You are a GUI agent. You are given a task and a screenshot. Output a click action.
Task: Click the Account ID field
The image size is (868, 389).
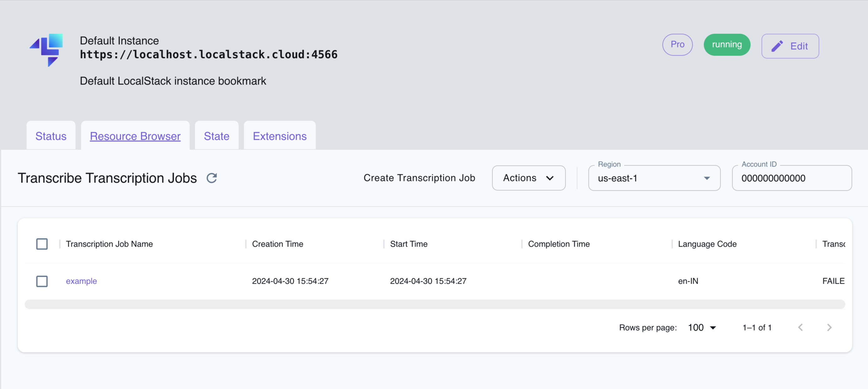(x=791, y=178)
